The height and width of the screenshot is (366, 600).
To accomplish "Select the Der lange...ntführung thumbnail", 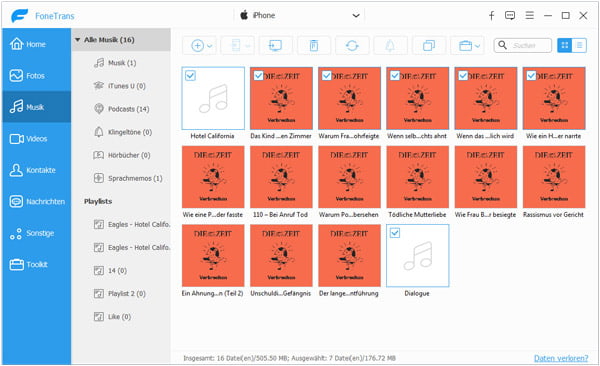I will coord(349,255).
